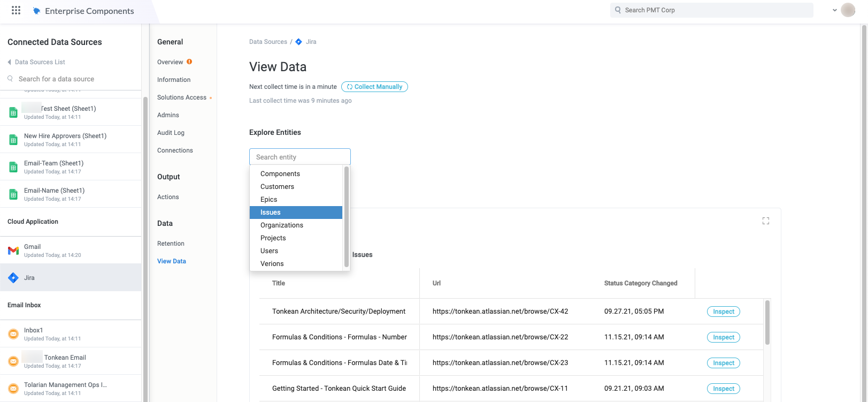The image size is (868, 402).
Task: Click the issues table vertical scrollbar
Action: pos(767,322)
